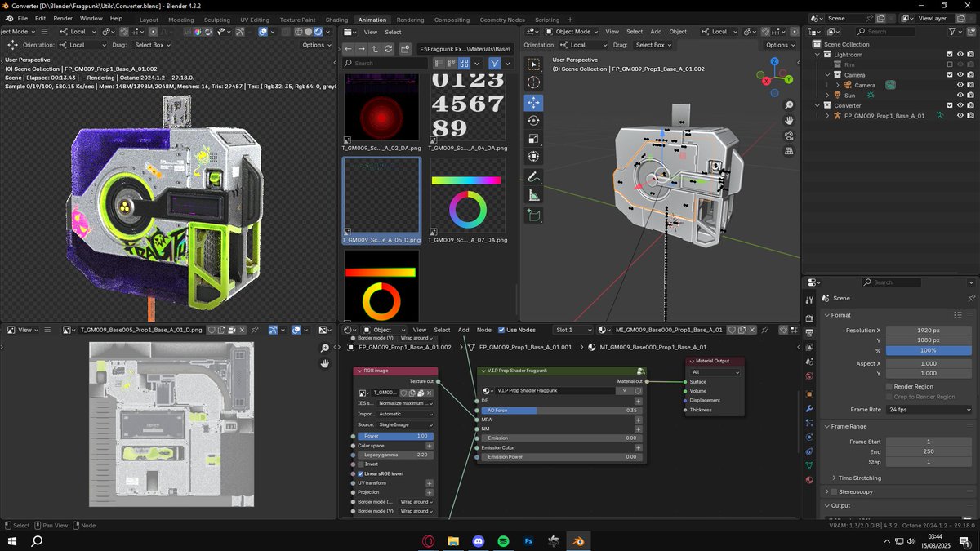
Task: Open the Slot 1 material slot dropdown
Action: tap(573, 330)
